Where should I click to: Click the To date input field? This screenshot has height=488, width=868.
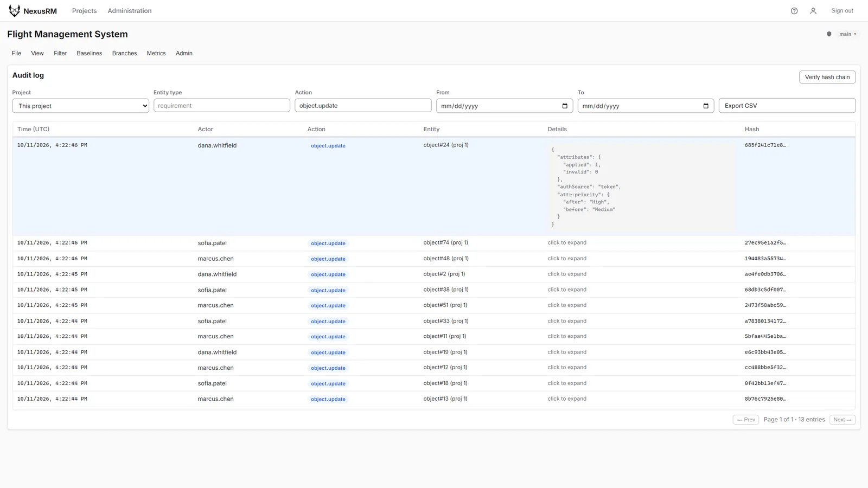coord(646,106)
